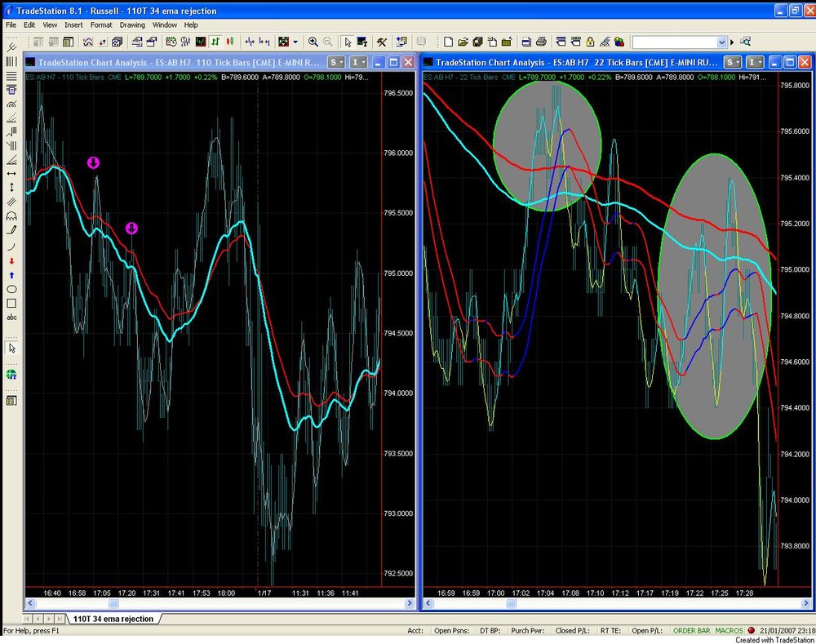Click the Acct: status bar field
The width and height of the screenshot is (816, 644).
(415, 630)
